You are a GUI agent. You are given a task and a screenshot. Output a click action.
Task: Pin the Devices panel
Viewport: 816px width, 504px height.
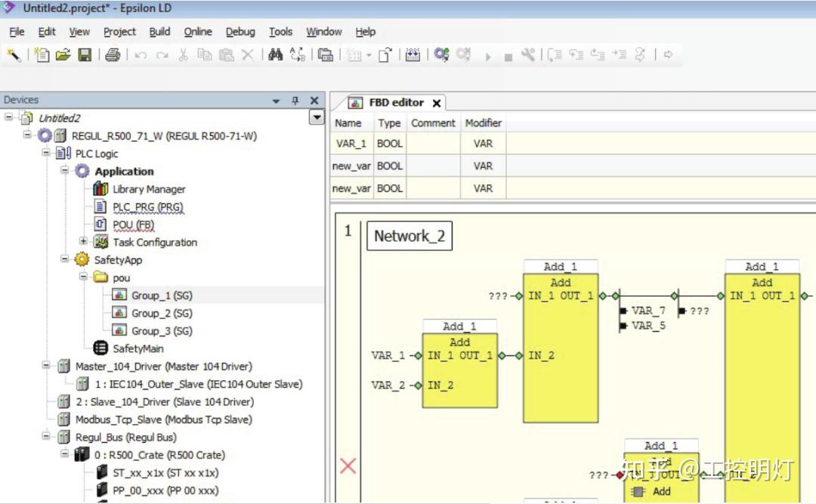point(295,100)
